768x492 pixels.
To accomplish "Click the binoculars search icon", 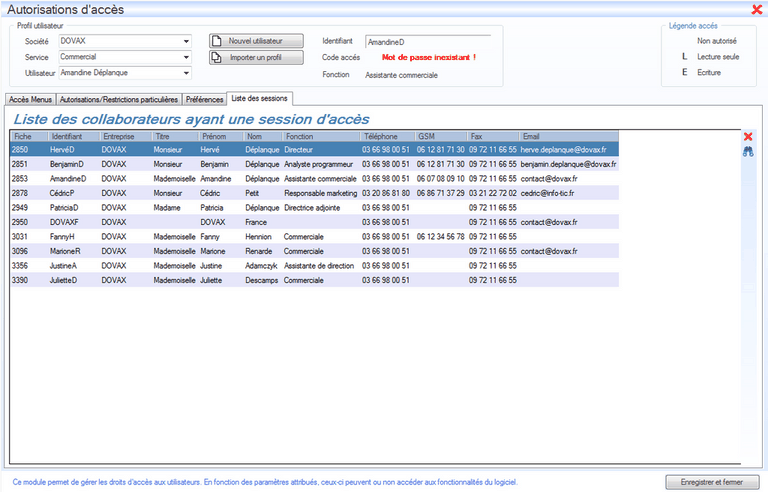I will click(748, 152).
